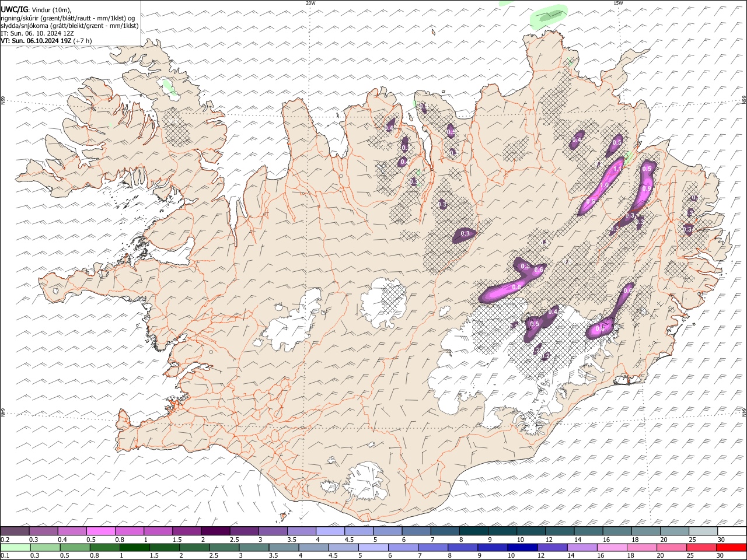Select upper-row swatch between 7 and 8
The image size is (747, 560).
tap(445, 531)
